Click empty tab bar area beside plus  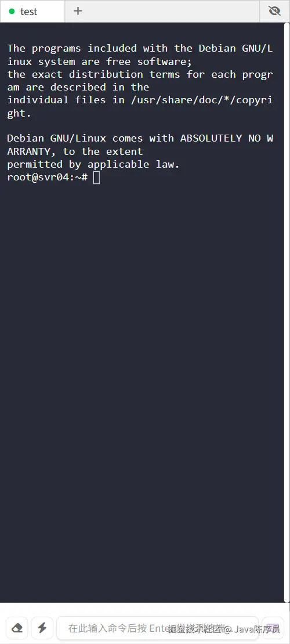click(175, 11)
